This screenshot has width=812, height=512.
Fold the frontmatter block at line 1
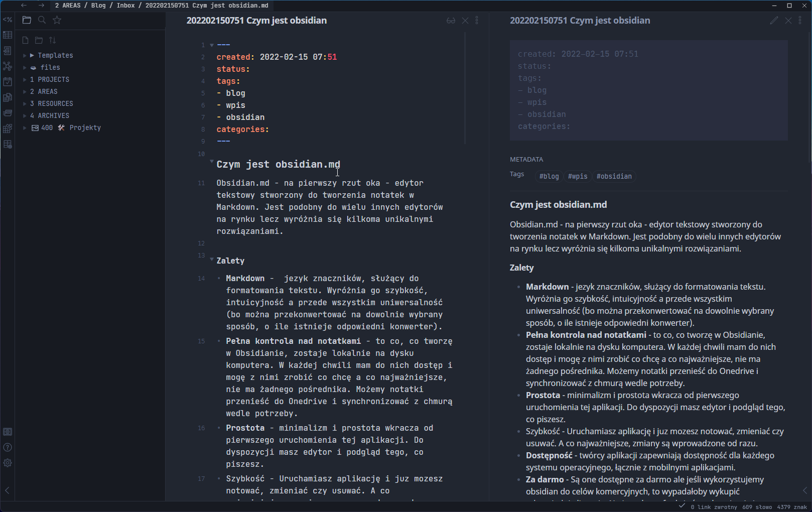tap(212, 45)
